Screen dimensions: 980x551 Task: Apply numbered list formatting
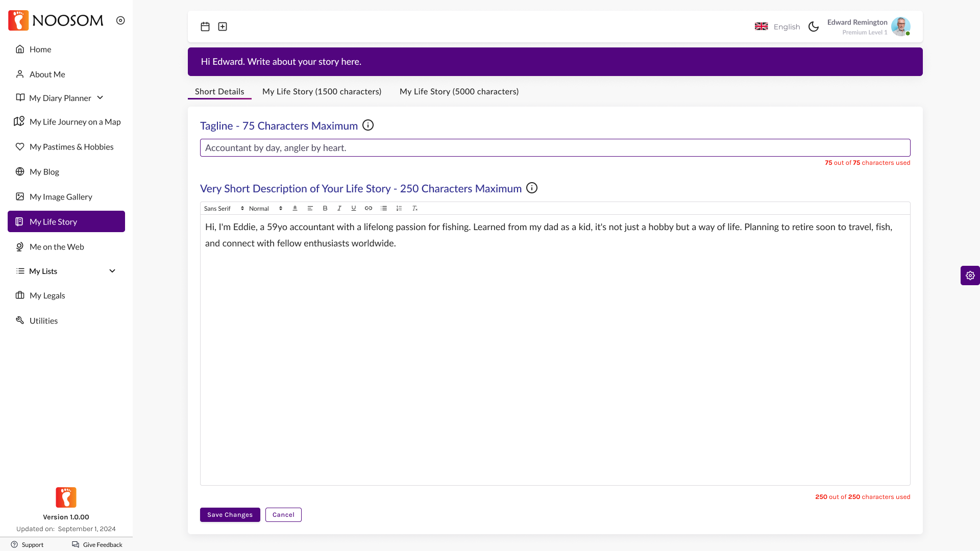399,208
